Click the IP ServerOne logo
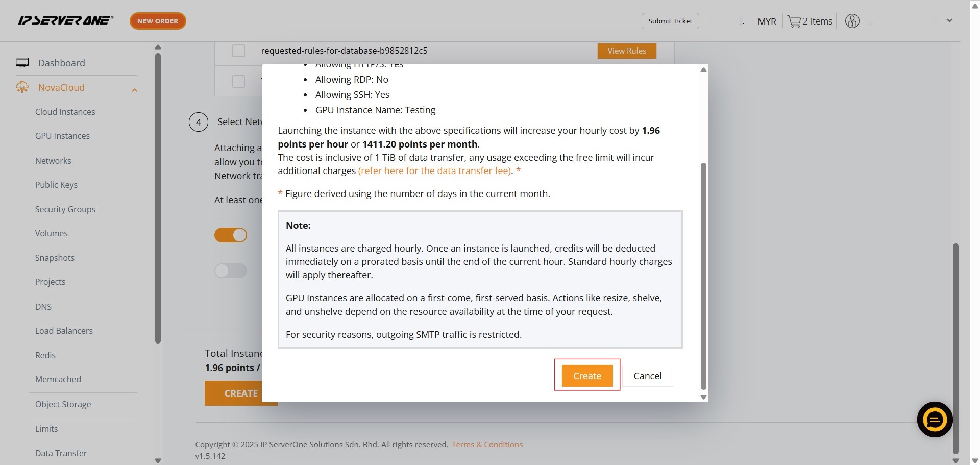The image size is (980, 465). 65,20
